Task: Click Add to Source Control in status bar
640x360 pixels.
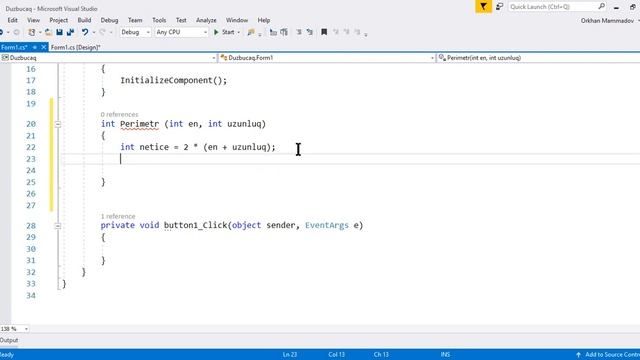Action: click(608, 355)
